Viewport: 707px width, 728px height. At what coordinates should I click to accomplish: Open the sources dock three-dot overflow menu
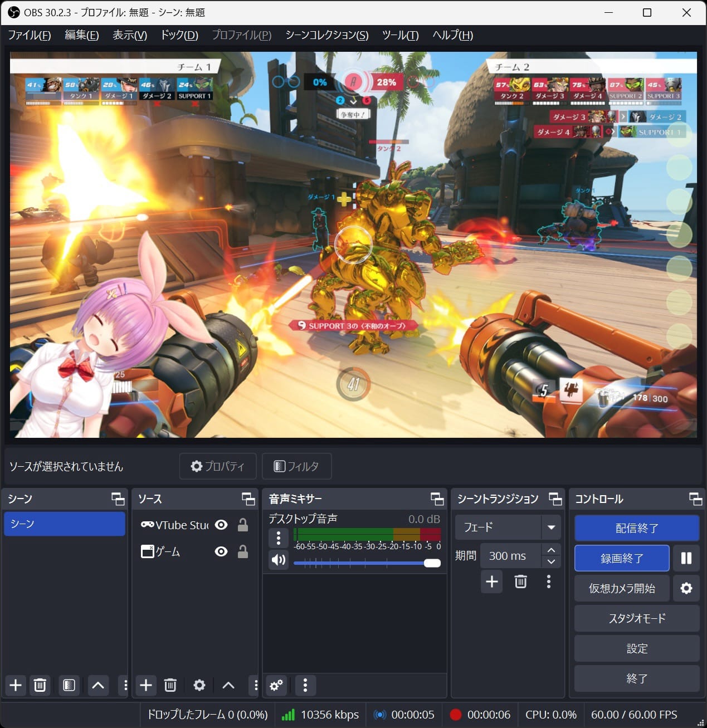pyautogui.click(x=256, y=685)
